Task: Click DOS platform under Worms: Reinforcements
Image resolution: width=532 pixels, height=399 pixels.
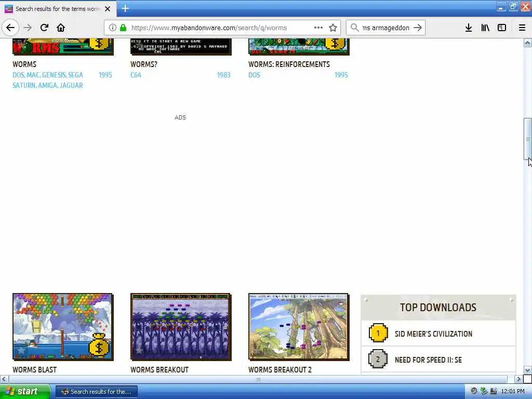Action: (254, 75)
